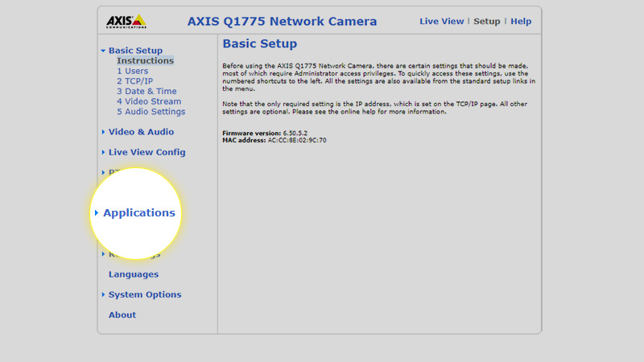Collapse the Basic Setup arrow
The image size is (644, 362).
coord(103,51)
